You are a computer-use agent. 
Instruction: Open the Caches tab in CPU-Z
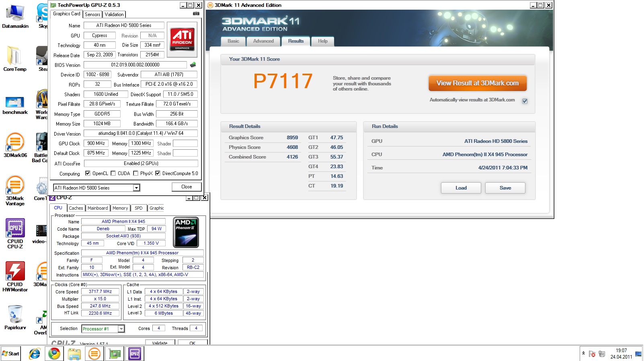tap(76, 208)
